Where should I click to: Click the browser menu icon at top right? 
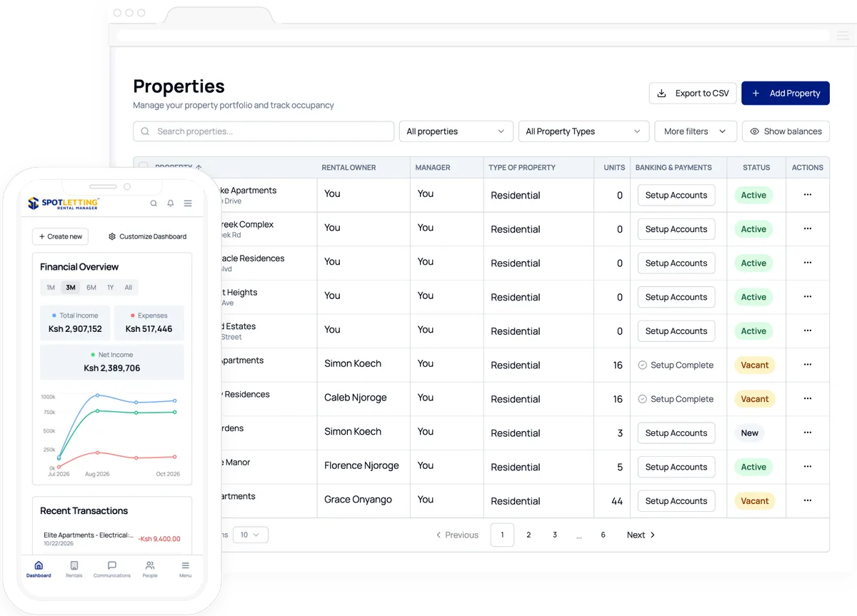coord(843,35)
